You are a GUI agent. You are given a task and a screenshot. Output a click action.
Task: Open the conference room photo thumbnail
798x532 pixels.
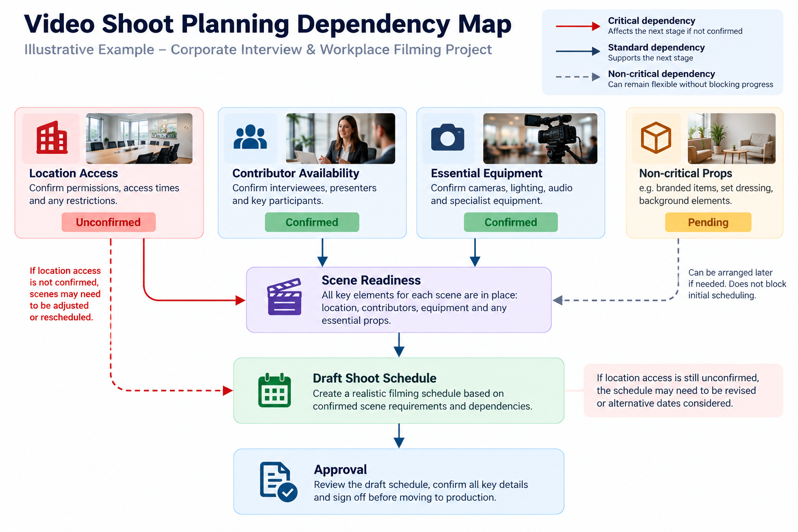[139, 139]
